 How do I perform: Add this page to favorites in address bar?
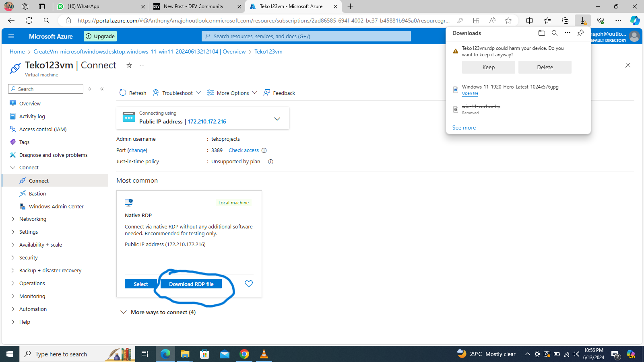[x=508, y=21]
